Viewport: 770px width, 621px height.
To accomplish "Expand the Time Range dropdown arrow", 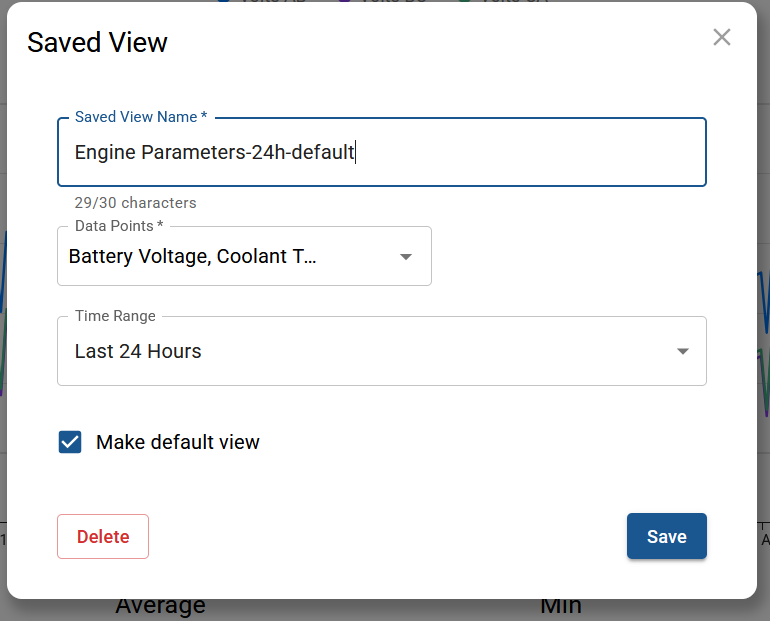I will [683, 352].
